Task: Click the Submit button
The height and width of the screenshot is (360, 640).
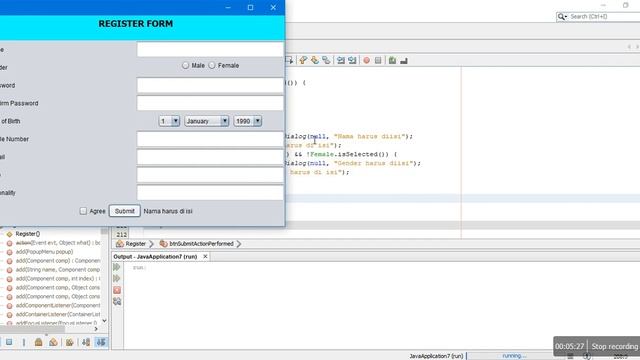Action: 124,211
